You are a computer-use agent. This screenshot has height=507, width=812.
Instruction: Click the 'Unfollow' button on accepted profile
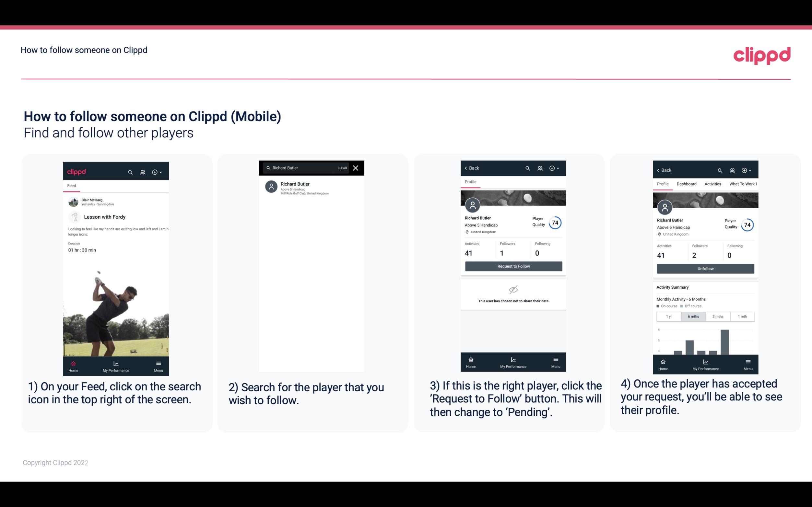tap(705, 268)
